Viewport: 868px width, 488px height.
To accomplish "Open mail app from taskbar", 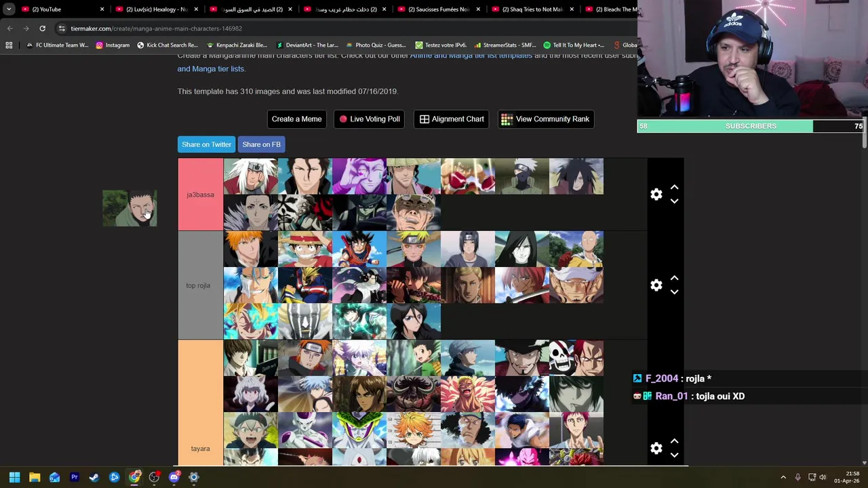I will coord(54,477).
